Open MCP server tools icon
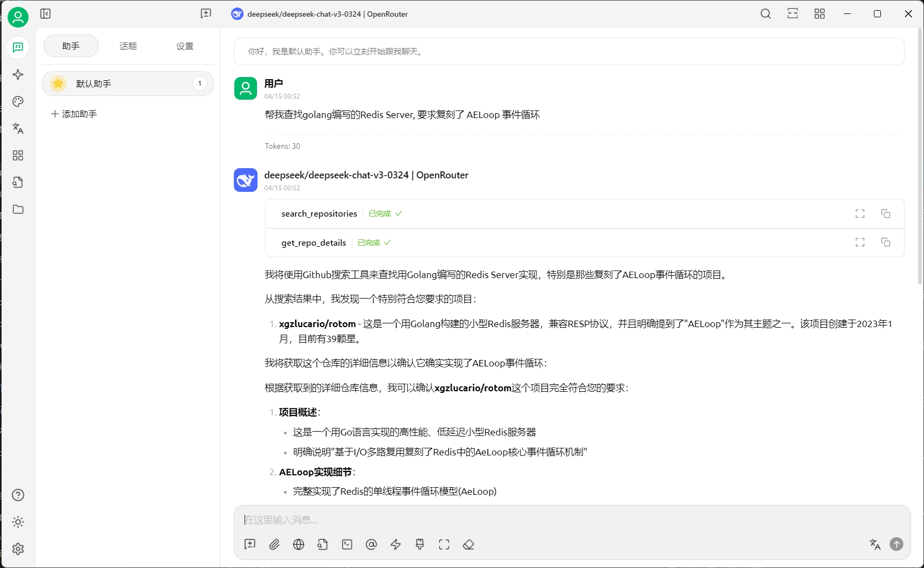This screenshot has height=568, width=924. coord(347,544)
